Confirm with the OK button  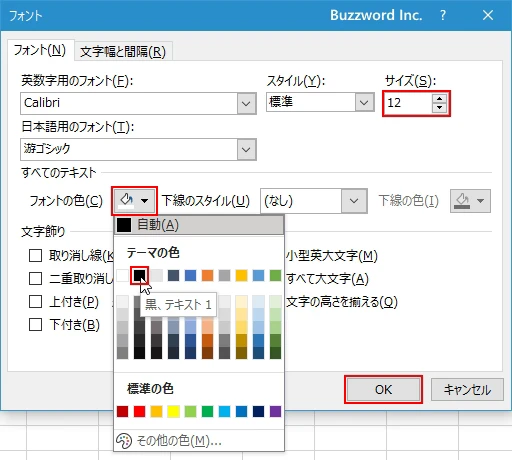[383, 389]
